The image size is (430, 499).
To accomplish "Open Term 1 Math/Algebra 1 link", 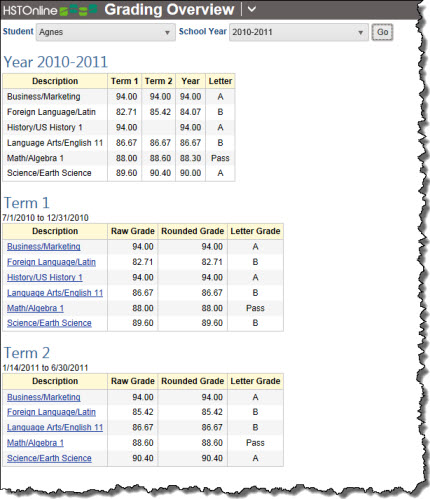I will coord(35,308).
